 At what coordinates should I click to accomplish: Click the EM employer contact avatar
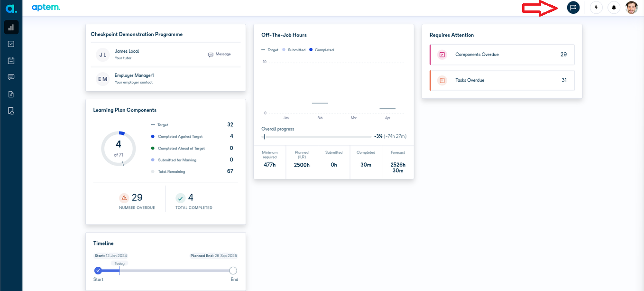point(103,79)
